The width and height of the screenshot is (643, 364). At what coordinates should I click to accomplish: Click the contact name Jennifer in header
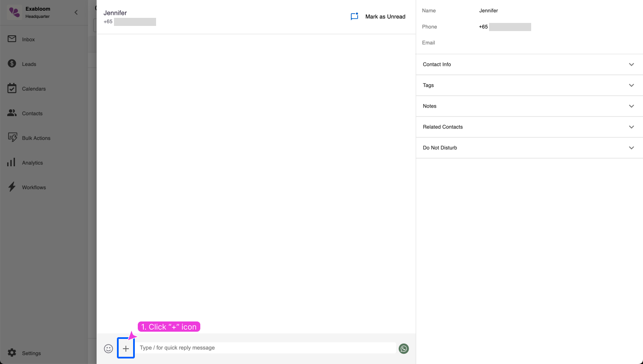click(115, 13)
